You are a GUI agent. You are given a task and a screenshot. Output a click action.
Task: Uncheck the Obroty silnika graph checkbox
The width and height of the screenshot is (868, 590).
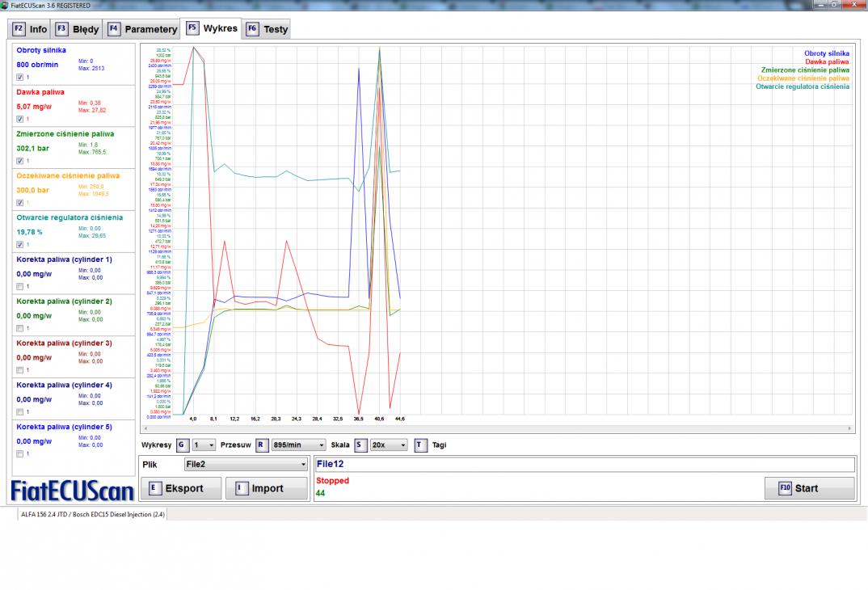[21, 77]
